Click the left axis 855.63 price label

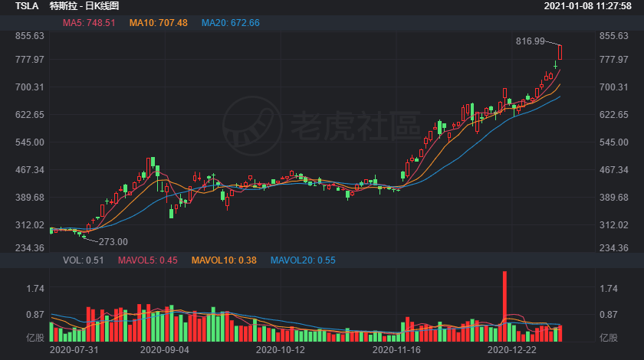click(30, 36)
